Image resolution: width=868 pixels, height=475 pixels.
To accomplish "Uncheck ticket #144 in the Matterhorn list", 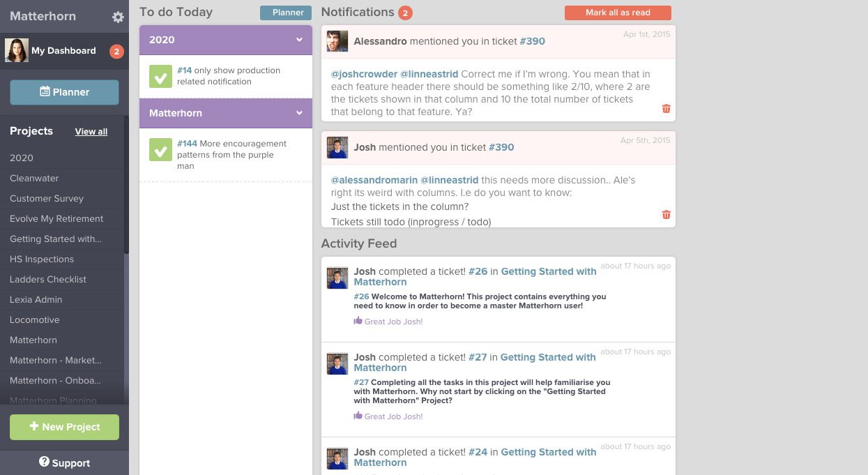I will pyautogui.click(x=160, y=150).
